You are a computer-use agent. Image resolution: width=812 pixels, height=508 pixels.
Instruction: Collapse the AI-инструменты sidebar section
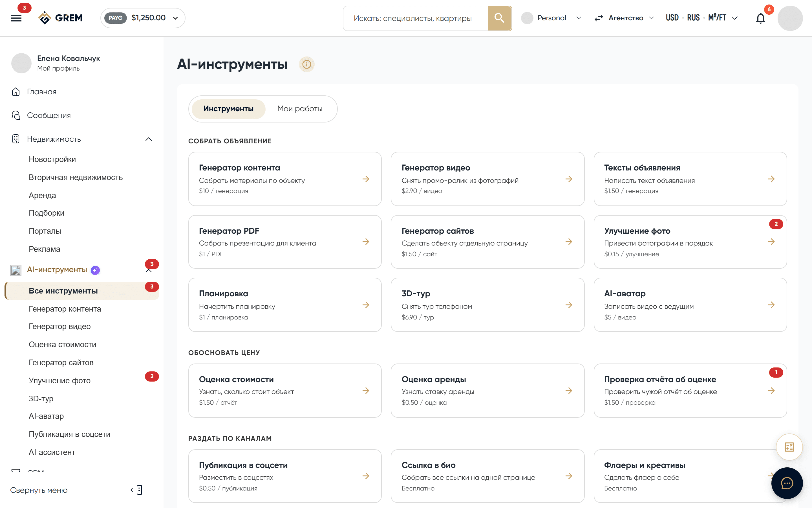[149, 271]
